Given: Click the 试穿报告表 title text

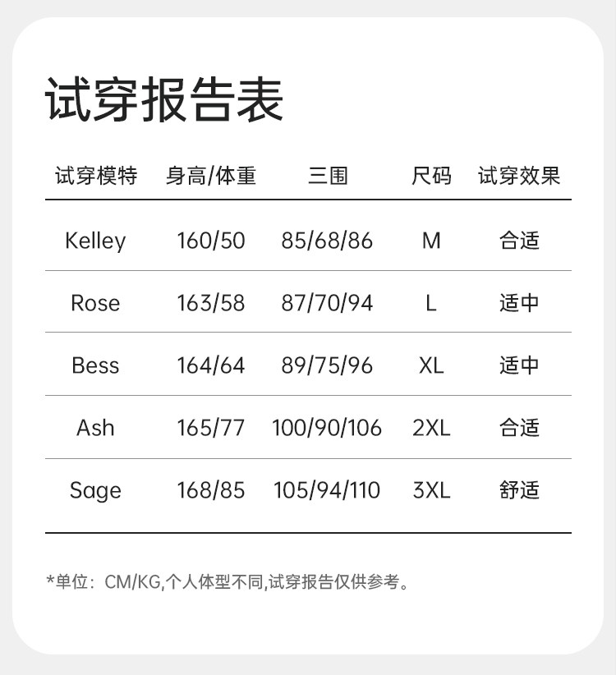Looking at the screenshot, I should [x=163, y=101].
